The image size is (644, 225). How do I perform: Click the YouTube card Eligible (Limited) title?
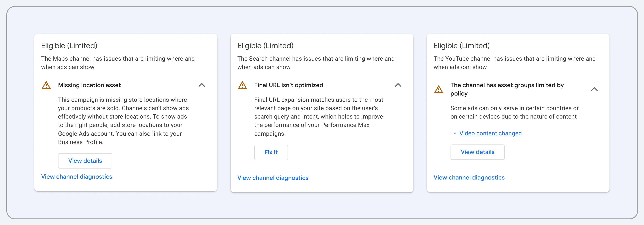point(461,46)
